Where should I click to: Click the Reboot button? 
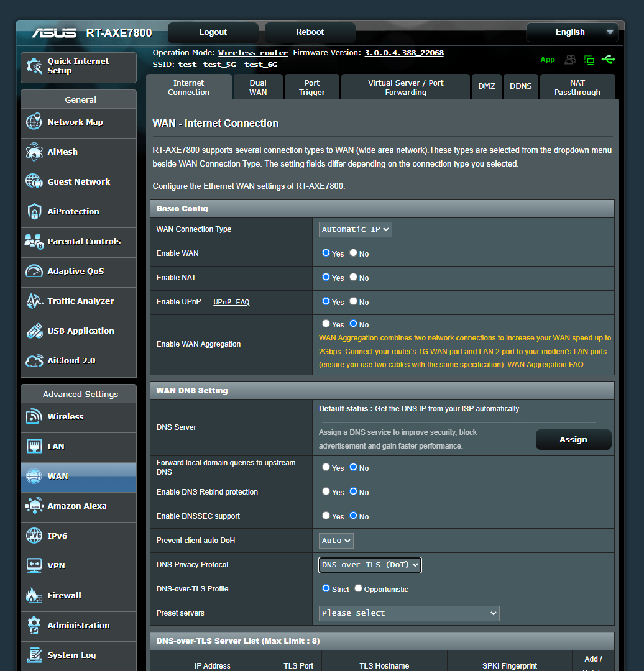click(310, 32)
